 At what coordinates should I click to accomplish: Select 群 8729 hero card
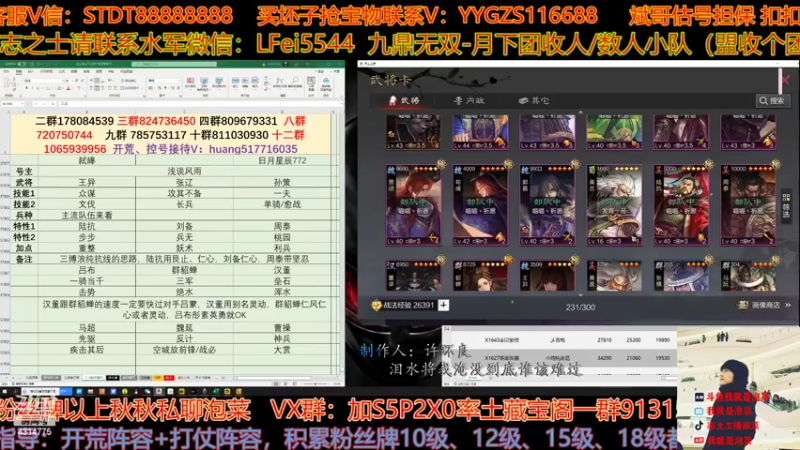480,276
